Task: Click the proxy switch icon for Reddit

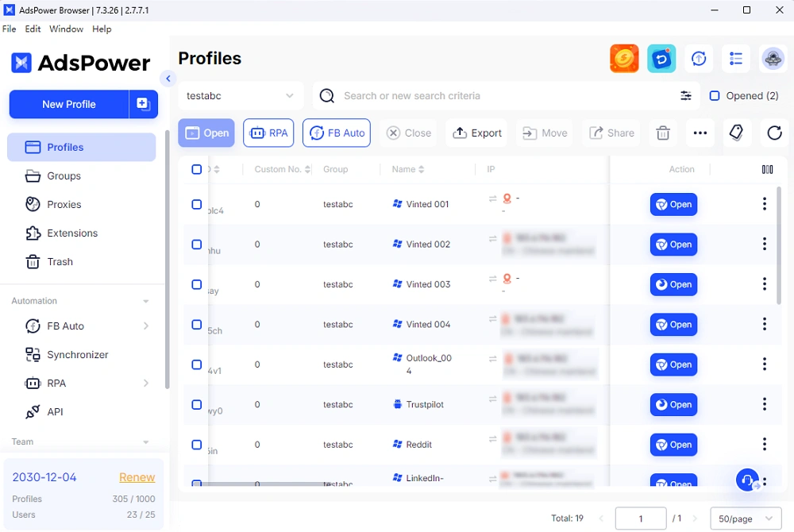Action: click(492, 439)
